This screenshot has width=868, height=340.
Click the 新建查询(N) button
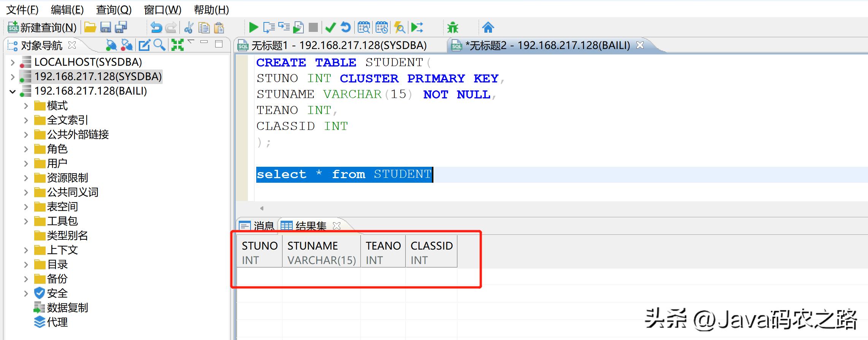42,27
